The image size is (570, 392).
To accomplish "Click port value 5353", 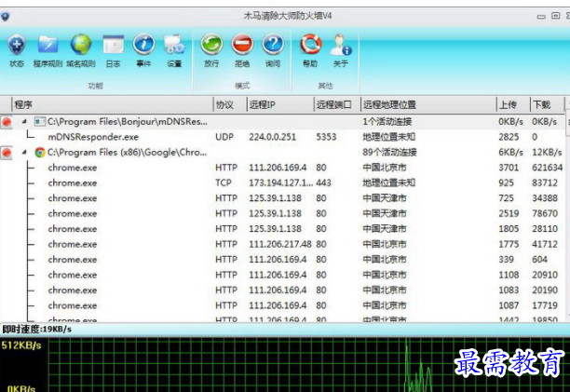I will (326, 137).
